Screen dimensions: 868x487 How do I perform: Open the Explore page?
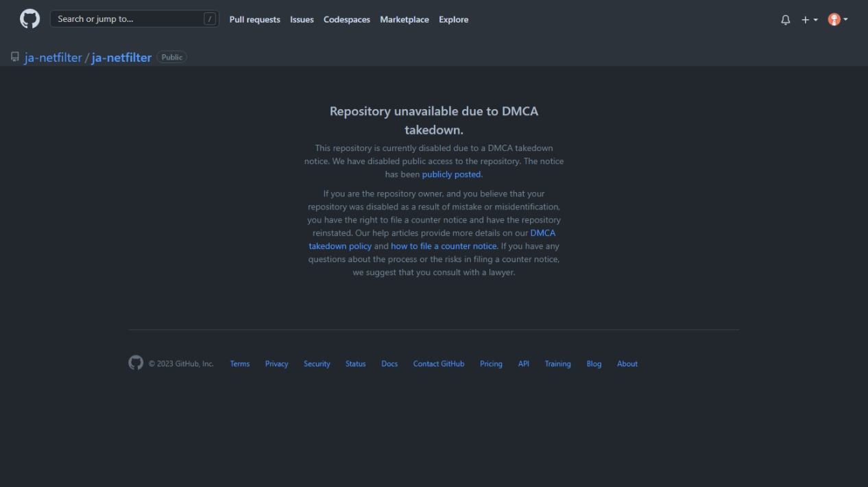[x=453, y=20]
